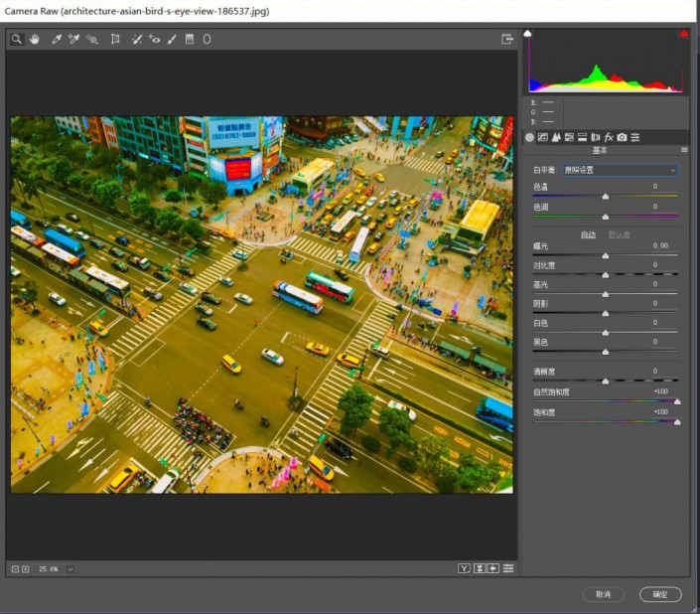
Task: Click the 黑色 blacks slider handle
Action: [606, 352]
